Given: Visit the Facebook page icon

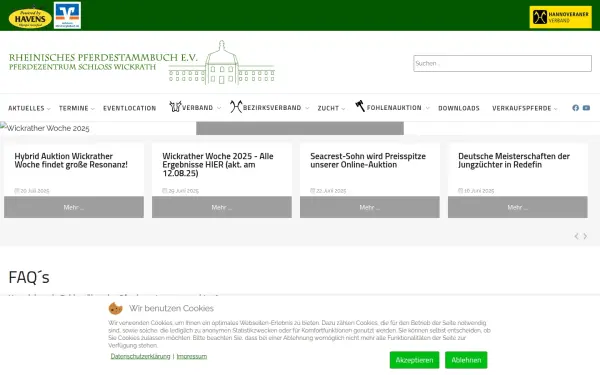Looking at the screenshot, I should [x=576, y=108].
